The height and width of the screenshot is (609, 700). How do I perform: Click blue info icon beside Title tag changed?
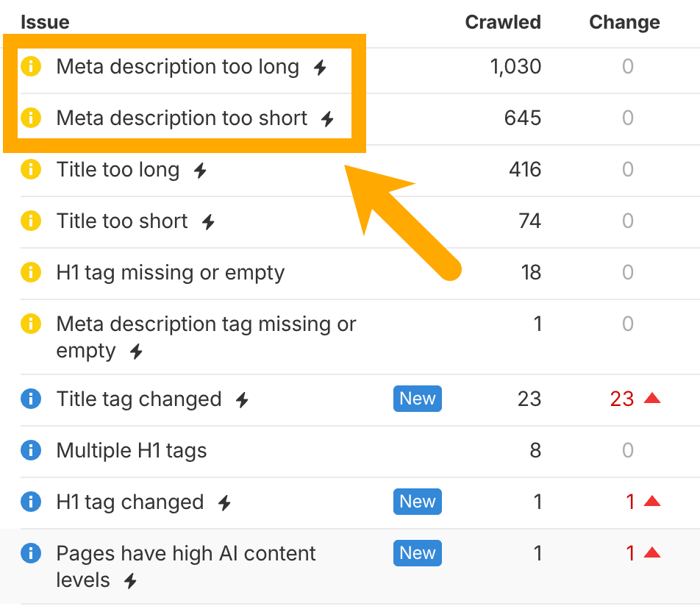pos(30,399)
